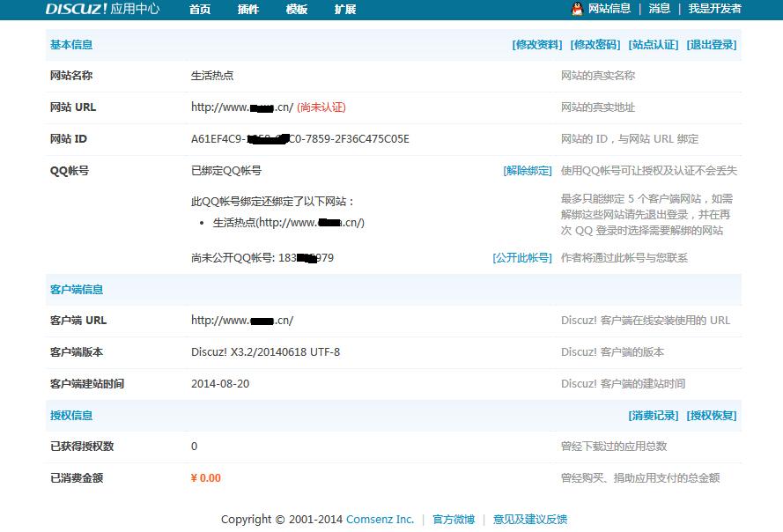Screen dimensions: 783x532
Task: Click the 客户端信息 section heading
Action: click(x=77, y=289)
